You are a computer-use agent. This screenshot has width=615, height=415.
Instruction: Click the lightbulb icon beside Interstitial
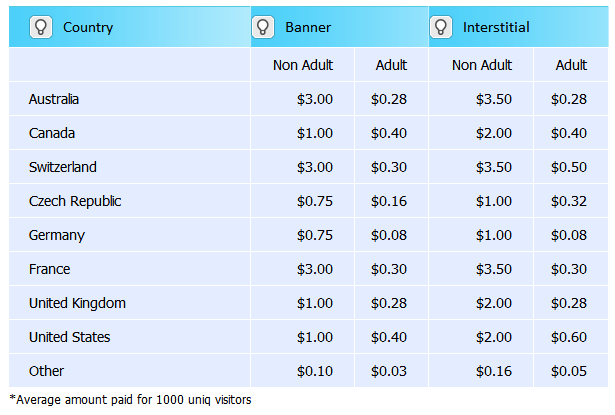[441, 27]
